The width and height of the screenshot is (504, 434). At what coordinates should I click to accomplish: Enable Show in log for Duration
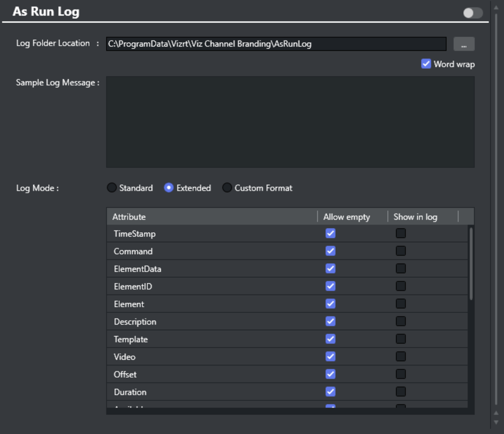tap(401, 392)
